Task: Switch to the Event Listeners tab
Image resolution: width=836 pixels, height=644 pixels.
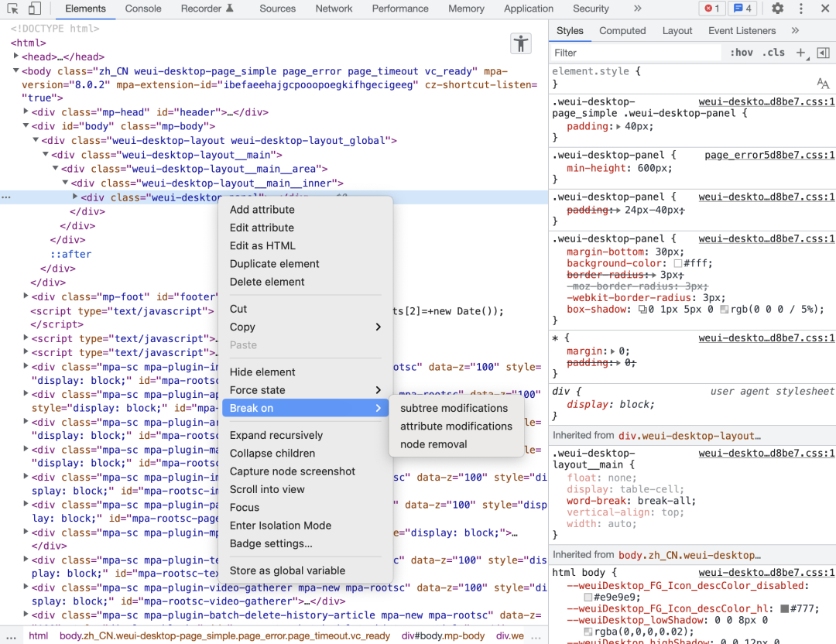Action: coord(742,30)
